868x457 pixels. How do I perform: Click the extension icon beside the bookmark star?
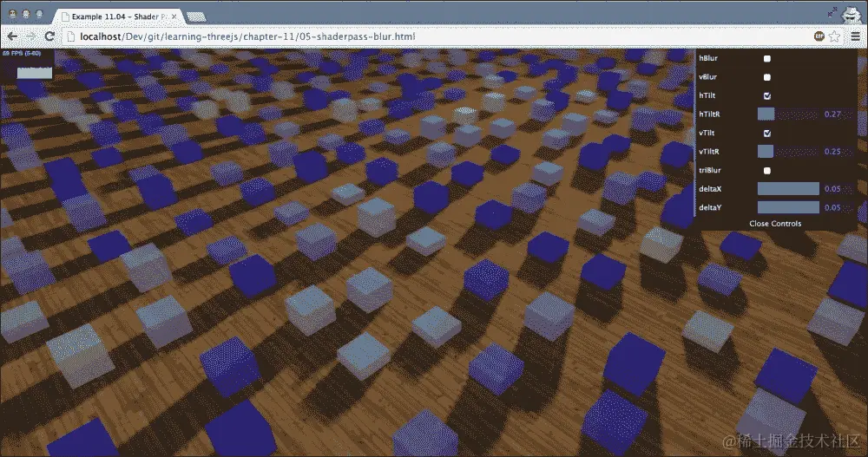819,36
